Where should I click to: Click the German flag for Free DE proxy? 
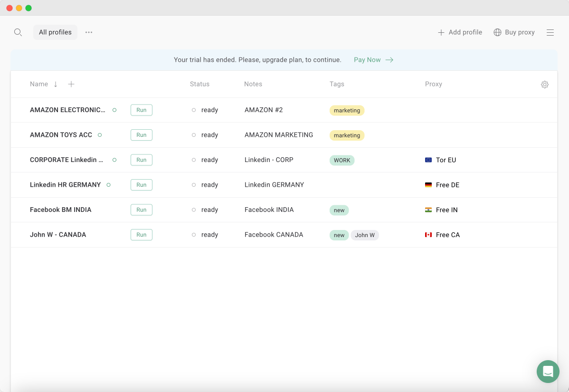(428, 185)
